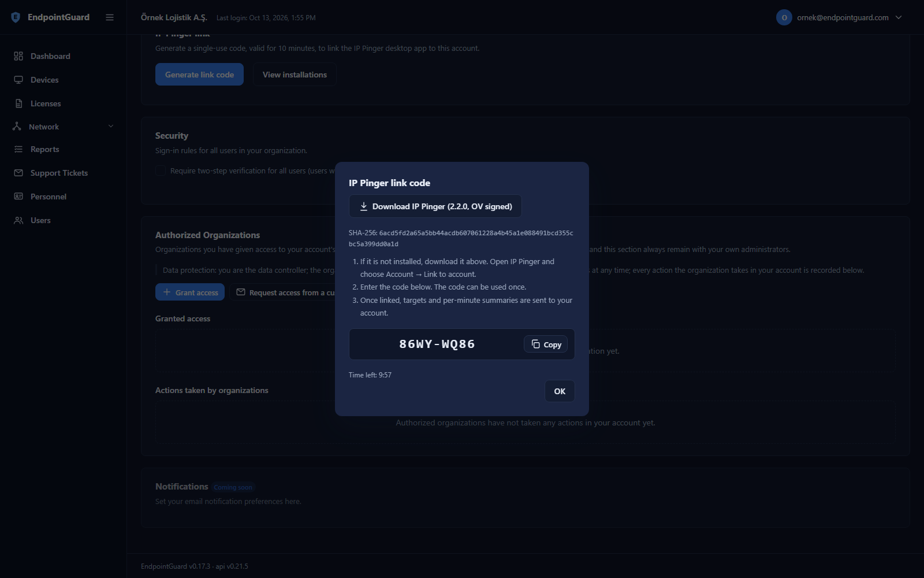
Task: Click the Dashboard grid icon
Action: (x=18, y=56)
